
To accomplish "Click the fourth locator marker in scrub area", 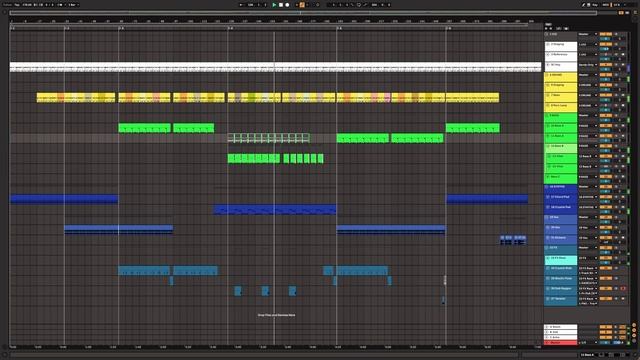I will click(231, 28).
